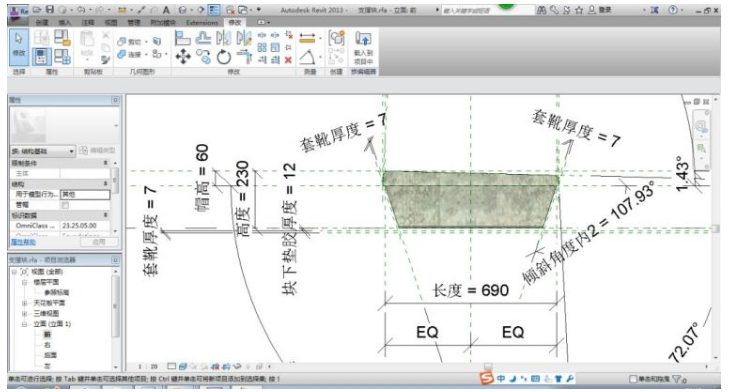Open the Undo history dropdown arrow

coord(90,10)
